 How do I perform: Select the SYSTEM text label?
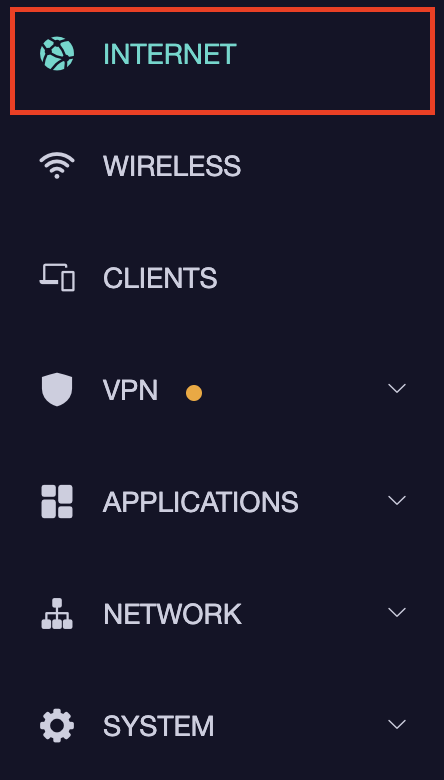click(159, 726)
